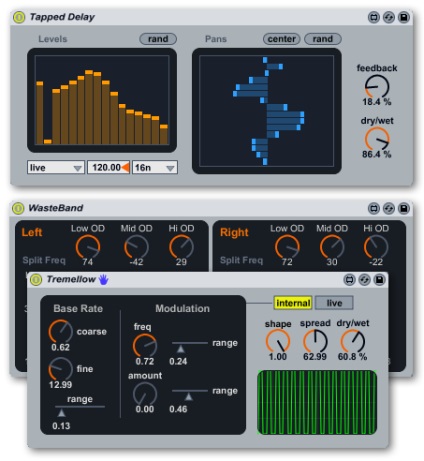Image resolution: width=424 pixels, height=461 pixels.
Task: Randomize Levels with the rand button
Action: point(158,39)
